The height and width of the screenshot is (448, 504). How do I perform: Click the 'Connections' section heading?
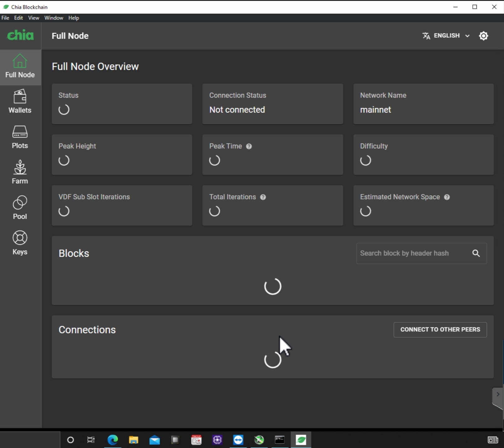coord(87,329)
